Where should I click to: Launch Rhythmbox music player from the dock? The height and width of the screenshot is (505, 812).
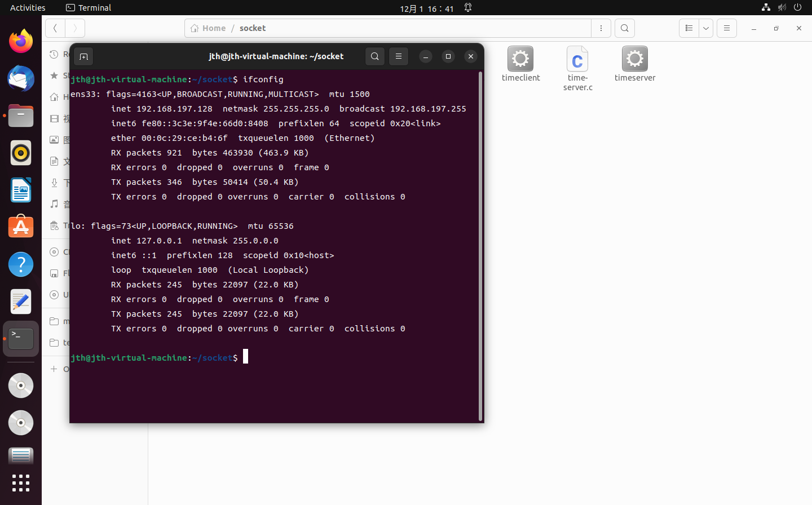tap(21, 153)
